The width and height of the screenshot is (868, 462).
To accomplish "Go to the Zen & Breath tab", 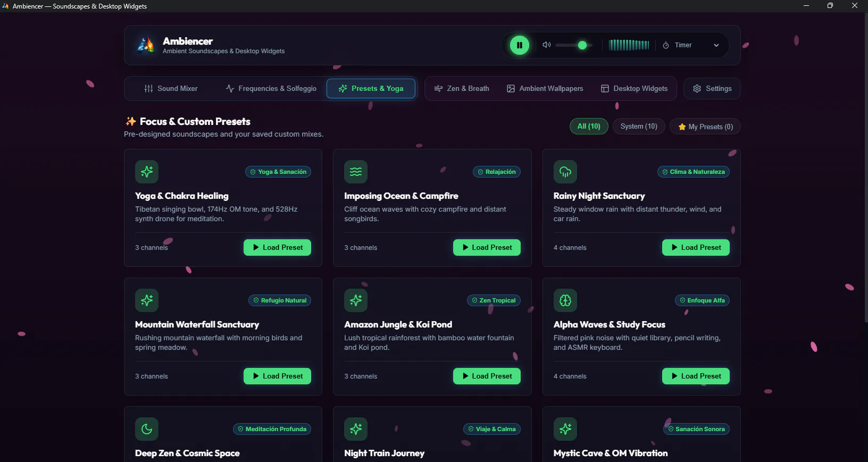I will click(462, 89).
